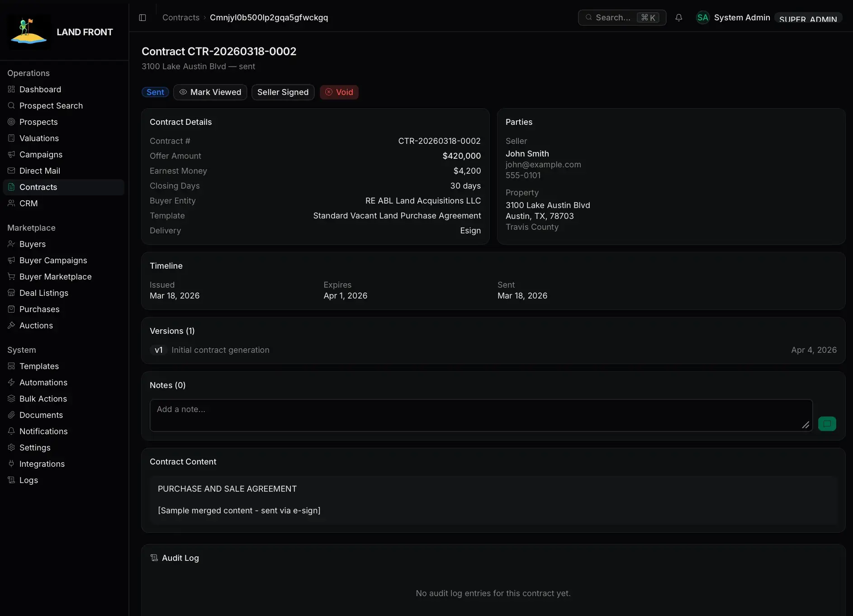Image resolution: width=853 pixels, height=616 pixels.
Task: Click seller name John Smith
Action: [527, 154]
